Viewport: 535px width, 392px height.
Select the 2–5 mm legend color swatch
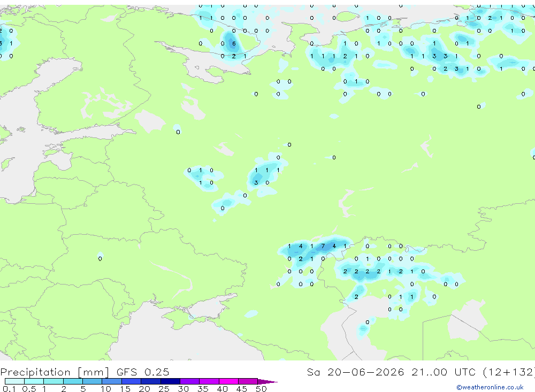point(73,381)
